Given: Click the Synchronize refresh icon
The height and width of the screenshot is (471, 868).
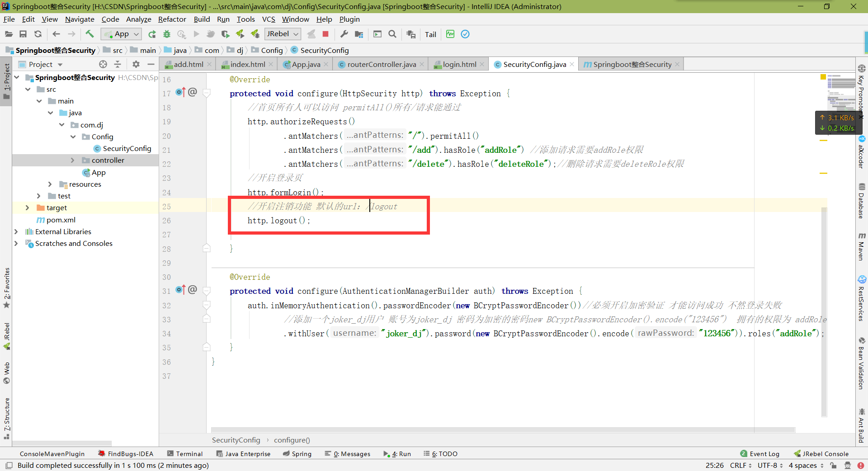Looking at the screenshot, I should 38,34.
